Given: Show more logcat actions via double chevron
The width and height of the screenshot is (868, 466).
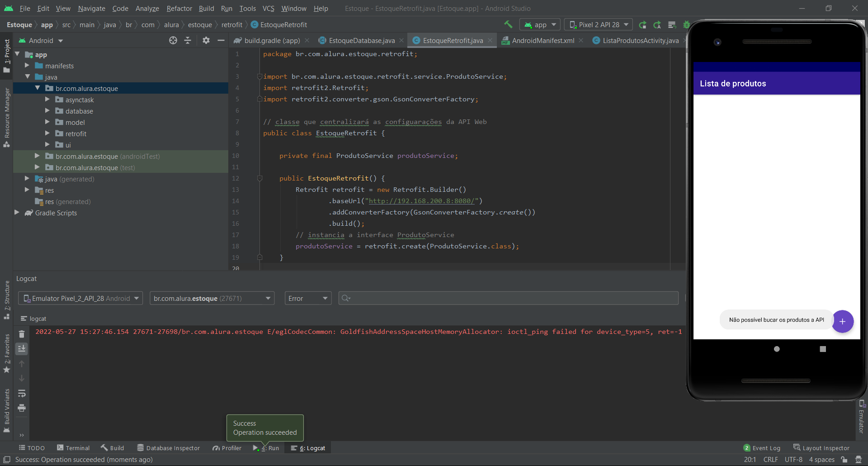Looking at the screenshot, I should pyautogui.click(x=22, y=435).
